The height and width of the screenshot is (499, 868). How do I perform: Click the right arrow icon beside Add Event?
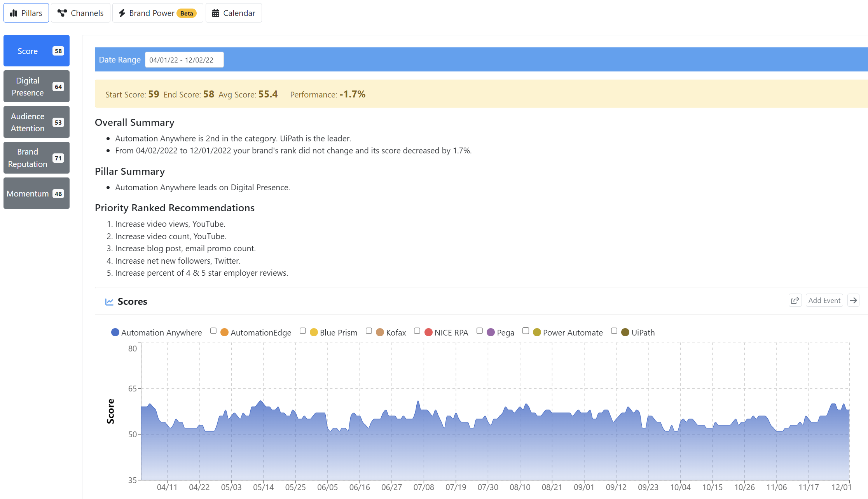pyautogui.click(x=853, y=301)
